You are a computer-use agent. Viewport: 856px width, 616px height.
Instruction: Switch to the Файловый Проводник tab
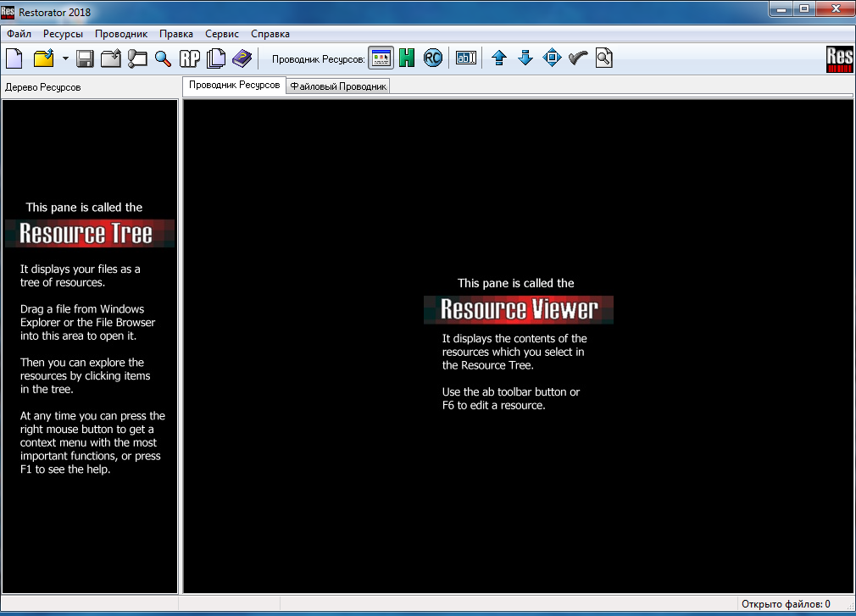338,86
